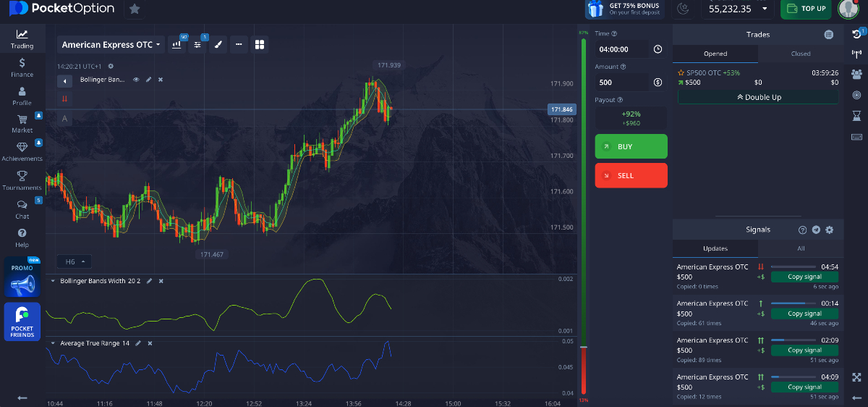Open the hotkeys keyboard icon
Viewport: 868px width, 407px height.
click(x=857, y=137)
